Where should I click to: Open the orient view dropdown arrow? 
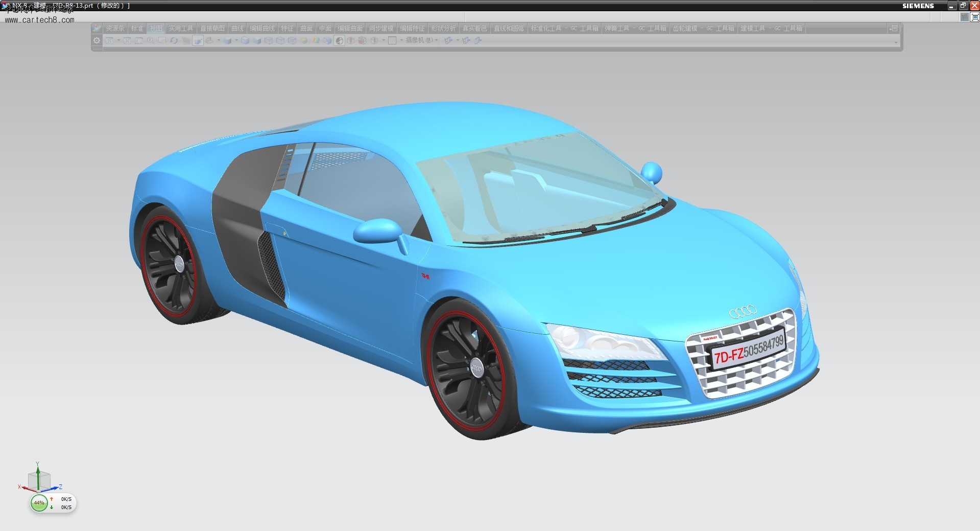(x=236, y=40)
